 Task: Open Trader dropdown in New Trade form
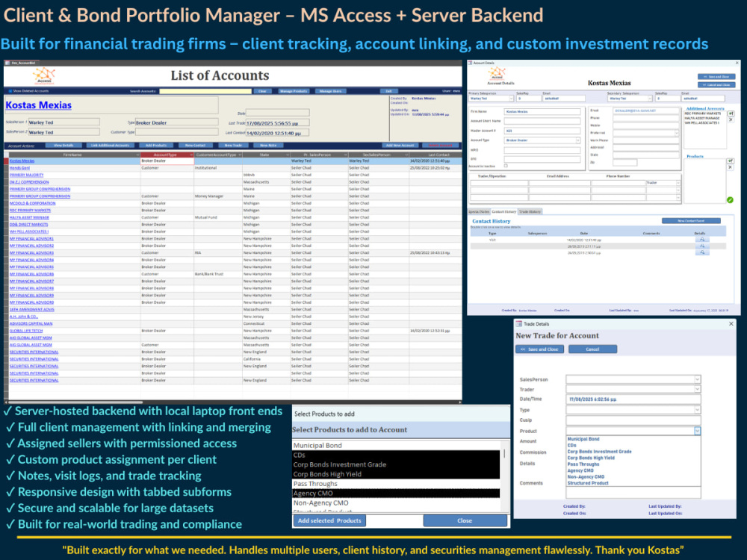click(x=697, y=389)
